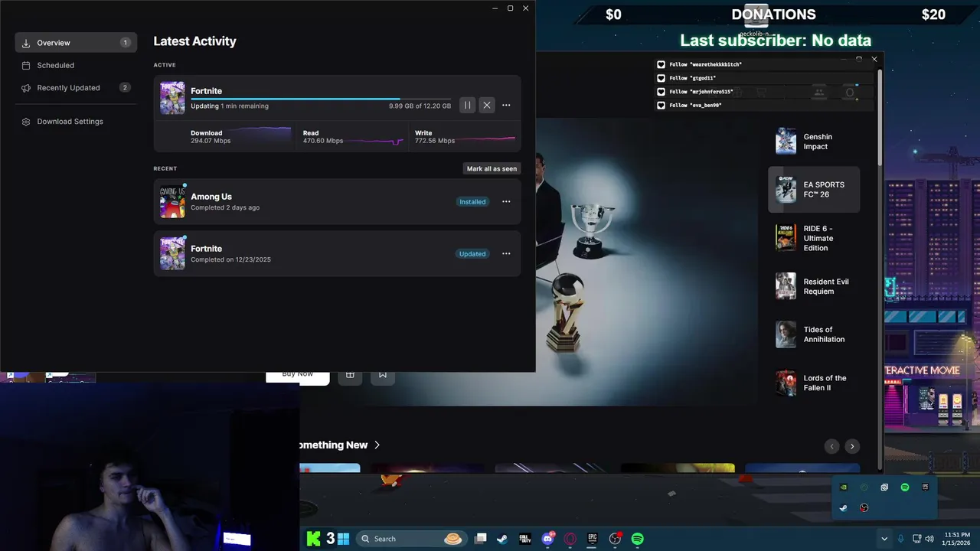Select Tides of Annihilation in the store list
Image resolution: width=980 pixels, height=551 pixels.
814,334
